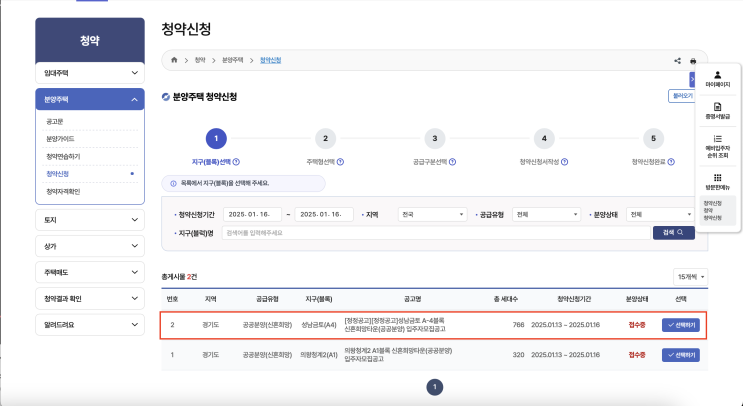This screenshot has width=743, height=406.
Task: Print the page with printer icon
Action: (693, 61)
